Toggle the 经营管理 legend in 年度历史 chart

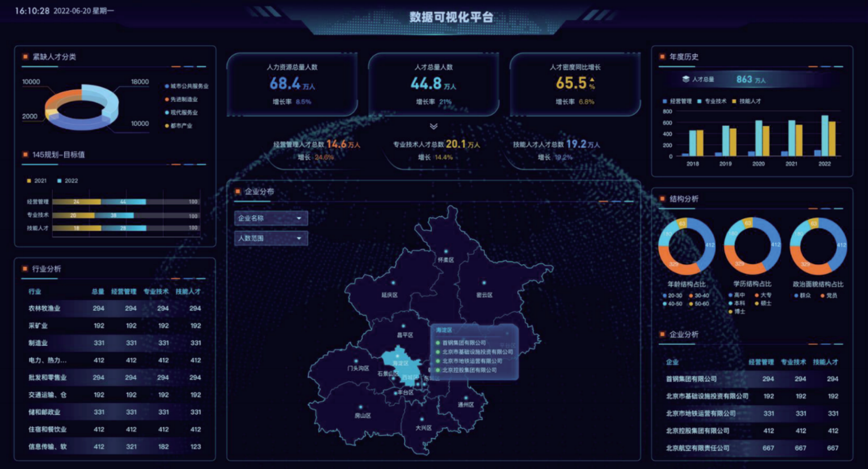tap(677, 101)
